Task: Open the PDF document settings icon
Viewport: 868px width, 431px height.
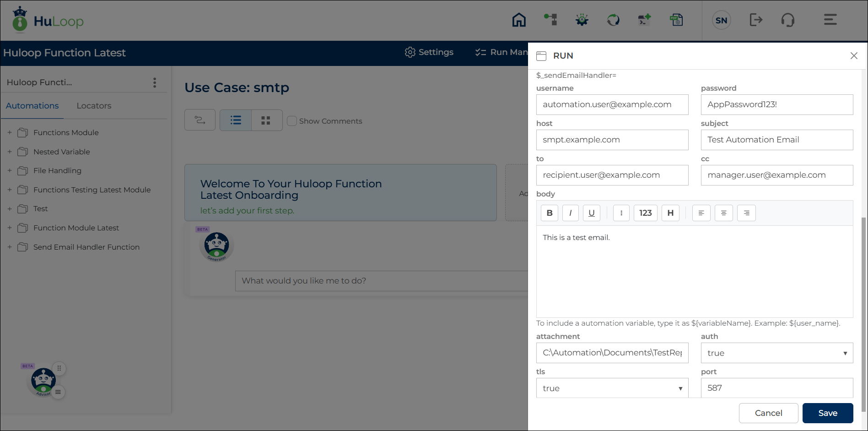Action: (676, 20)
